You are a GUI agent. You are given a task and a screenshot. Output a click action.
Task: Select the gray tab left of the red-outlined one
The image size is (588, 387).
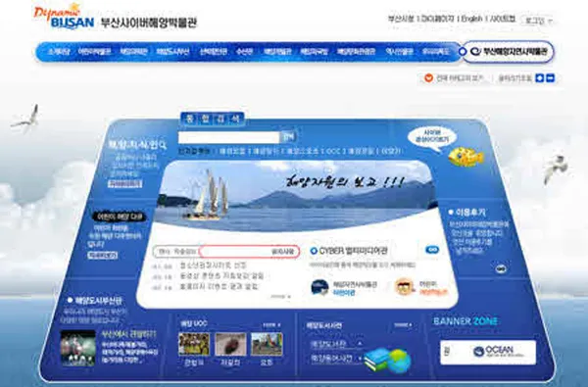click(x=176, y=252)
